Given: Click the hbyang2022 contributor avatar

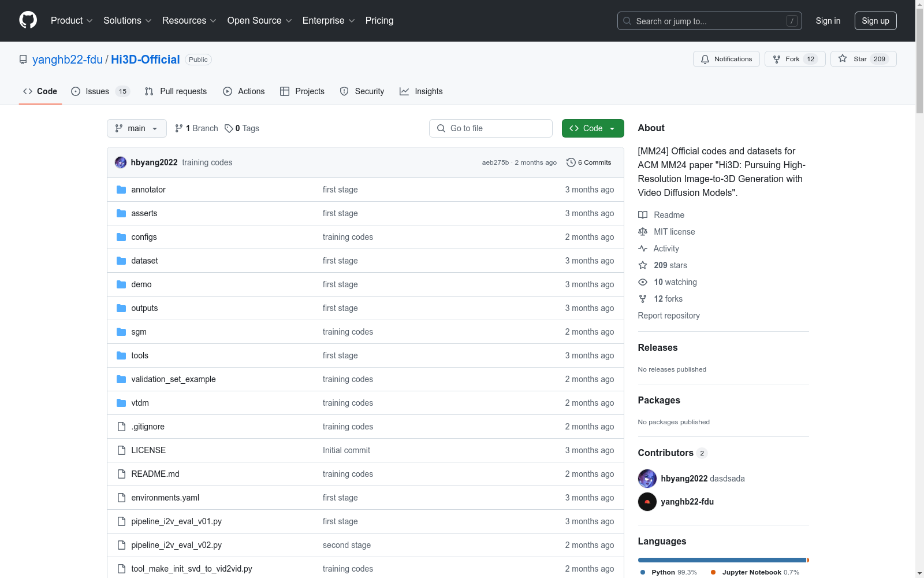Looking at the screenshot, I should (x=647, y=479).
